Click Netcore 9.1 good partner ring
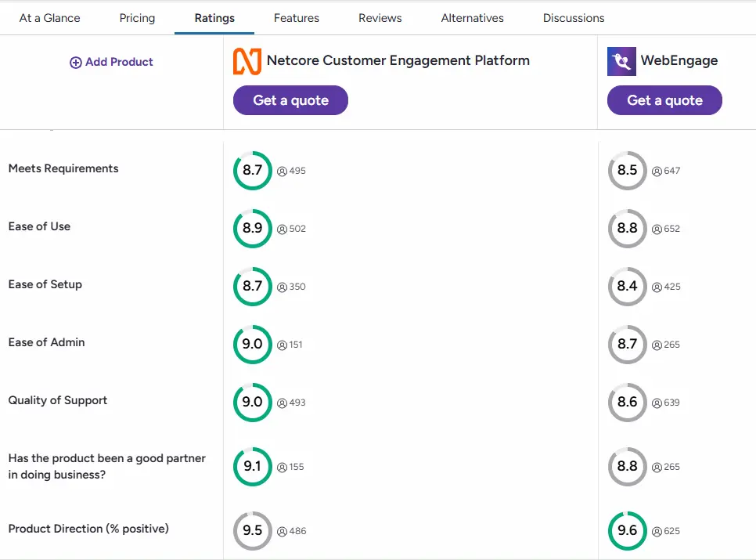 click(x=253, y=467)
